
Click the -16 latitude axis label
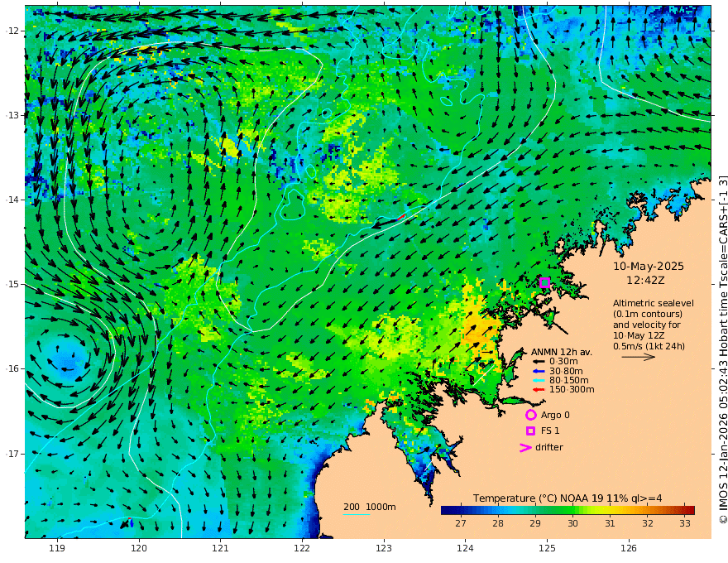click(12, 368)
